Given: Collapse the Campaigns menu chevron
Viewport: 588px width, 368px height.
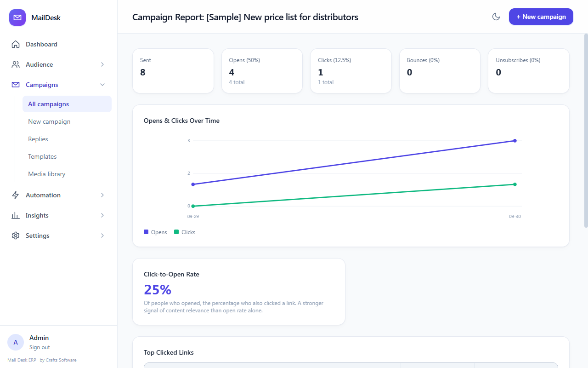Looking at the screenshot, I should pos(102,85).
